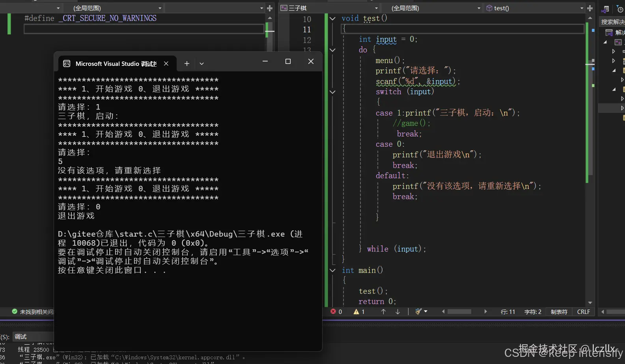This screenshot has height=364, width=625.
Task: Click the green no-issues-found checkmark icon
Action: click(15, 312)
